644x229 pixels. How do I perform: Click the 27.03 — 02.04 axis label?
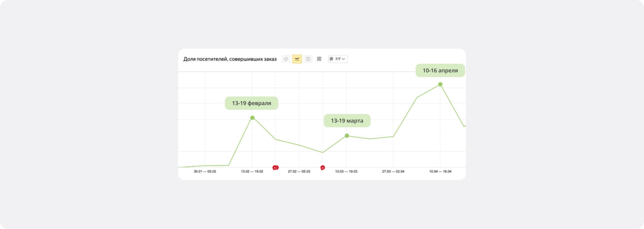coord(393,171)
